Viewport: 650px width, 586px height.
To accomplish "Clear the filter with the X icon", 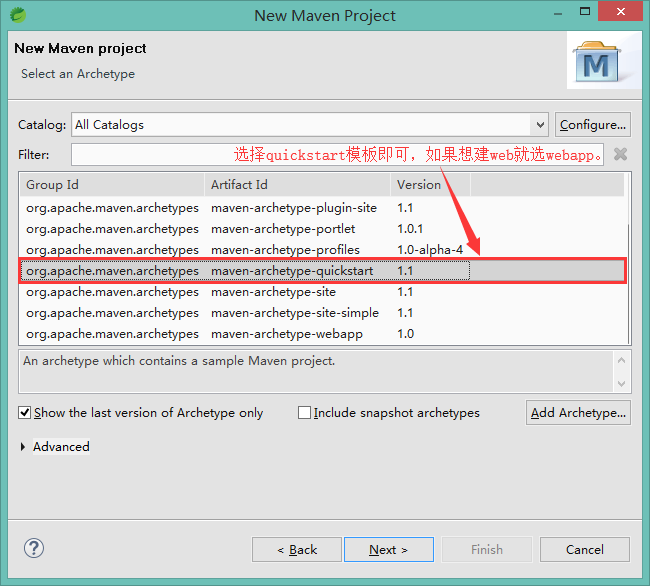I will [x=620, y=154].
